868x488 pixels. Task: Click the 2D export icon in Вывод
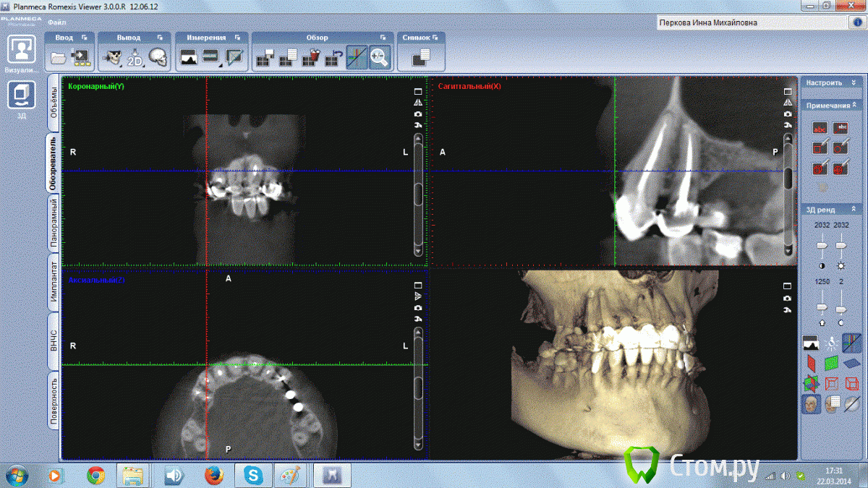coord(135,57)
